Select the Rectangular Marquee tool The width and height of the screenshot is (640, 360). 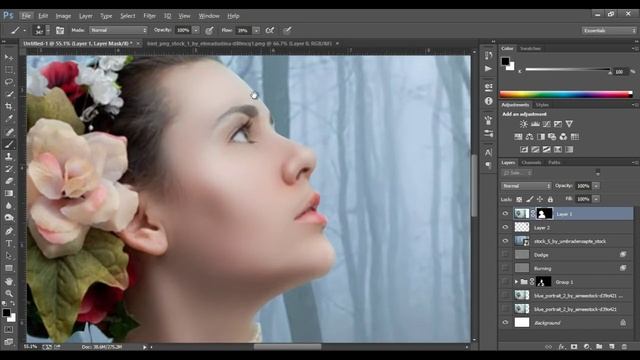click(x=9, y=70)
